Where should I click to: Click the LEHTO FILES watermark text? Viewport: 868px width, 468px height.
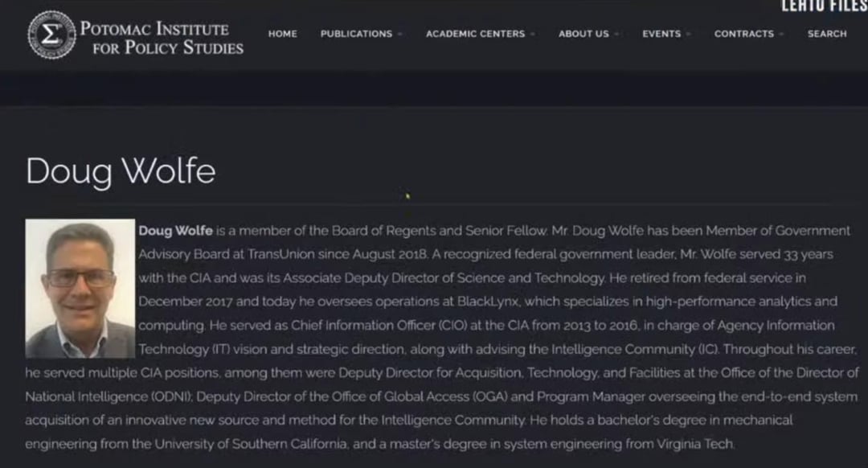[824, 6]
